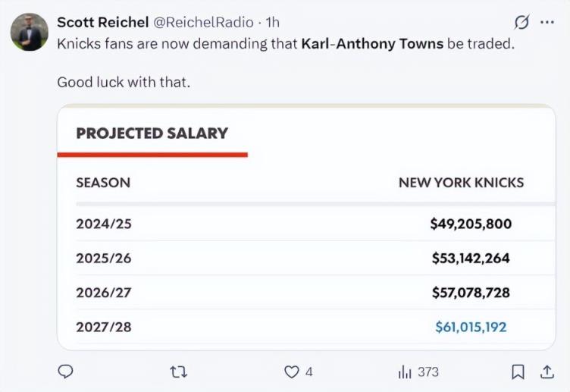570x392 pixels.
Task: View tweet analytics showing 373 views
Action: [418, 372]
